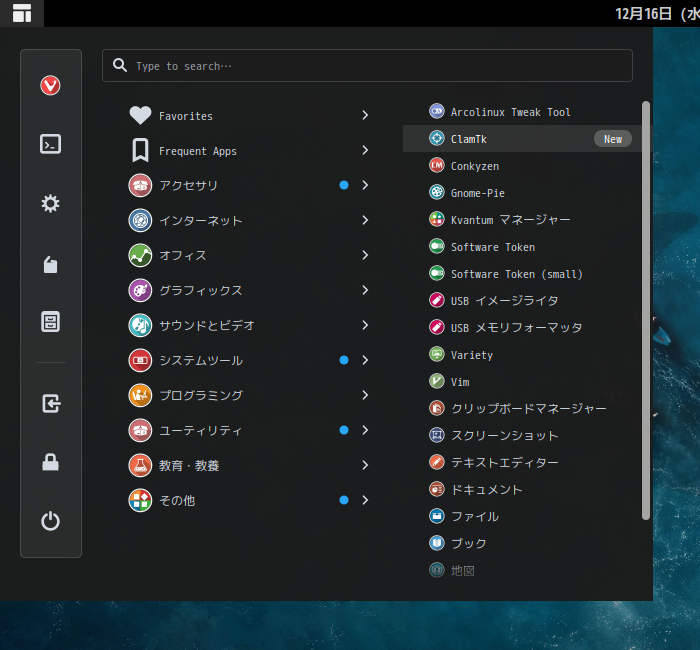
Task: Launch 地図 from the app list
Action: pos(521,570)
